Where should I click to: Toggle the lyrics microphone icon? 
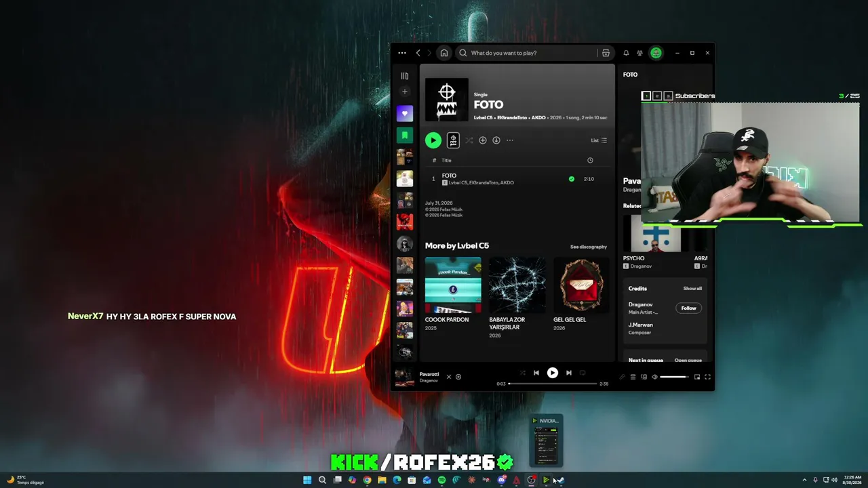tap(622, 377)
